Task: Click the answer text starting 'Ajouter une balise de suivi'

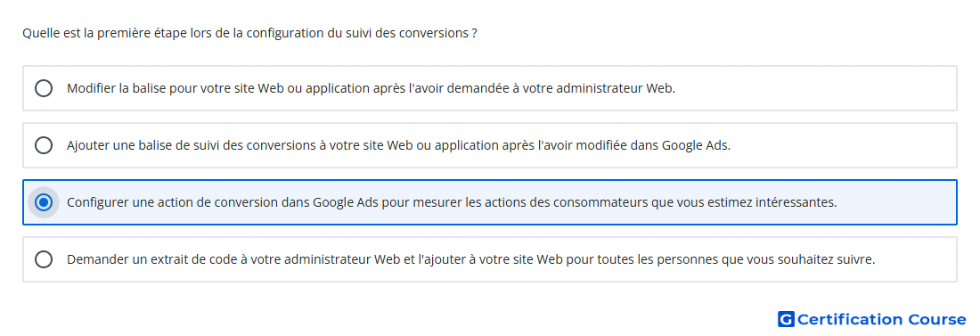Action: (399, 145)
